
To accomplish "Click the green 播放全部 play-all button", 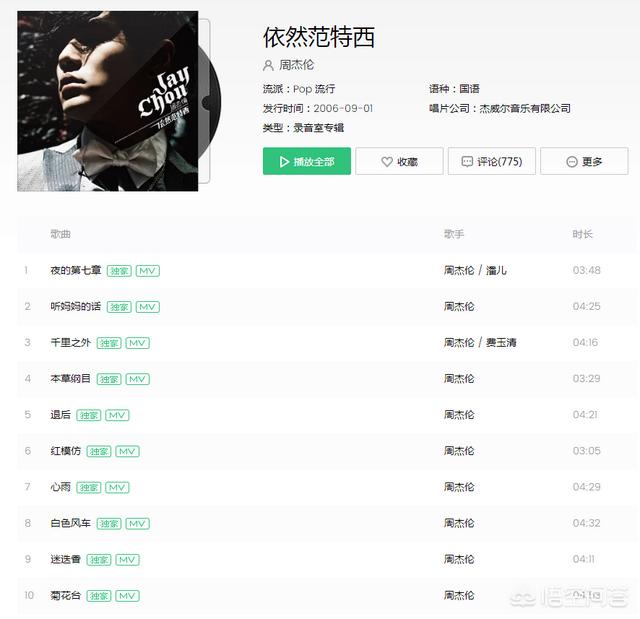I will tap(307, 161).
